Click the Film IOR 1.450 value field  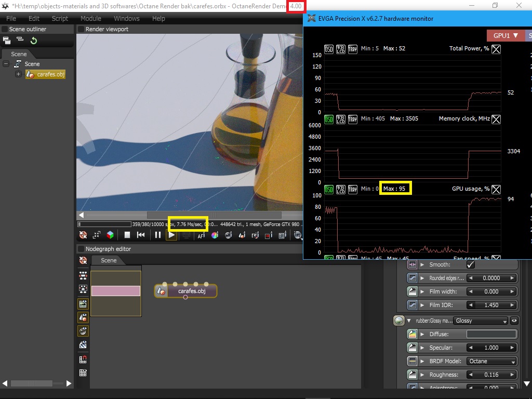[x=491, y=305]
